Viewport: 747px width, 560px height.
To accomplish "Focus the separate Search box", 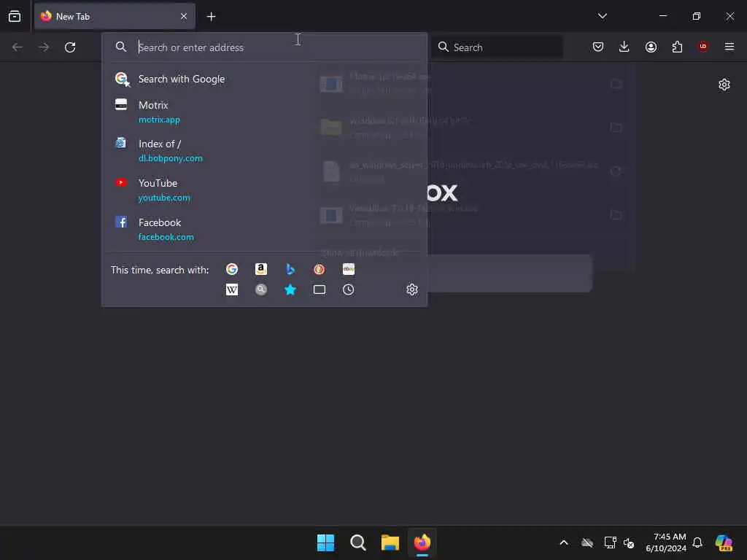I will click(497, 47).
